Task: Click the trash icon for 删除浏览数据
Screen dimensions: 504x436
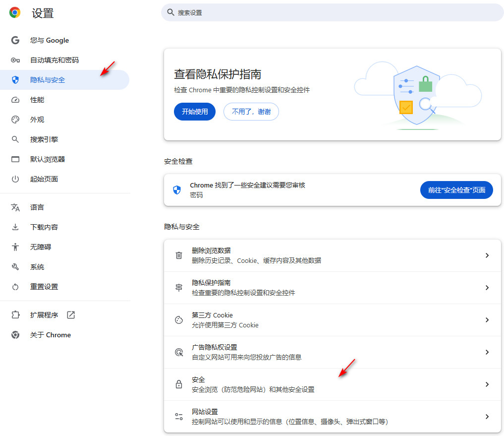Action: 179,255
